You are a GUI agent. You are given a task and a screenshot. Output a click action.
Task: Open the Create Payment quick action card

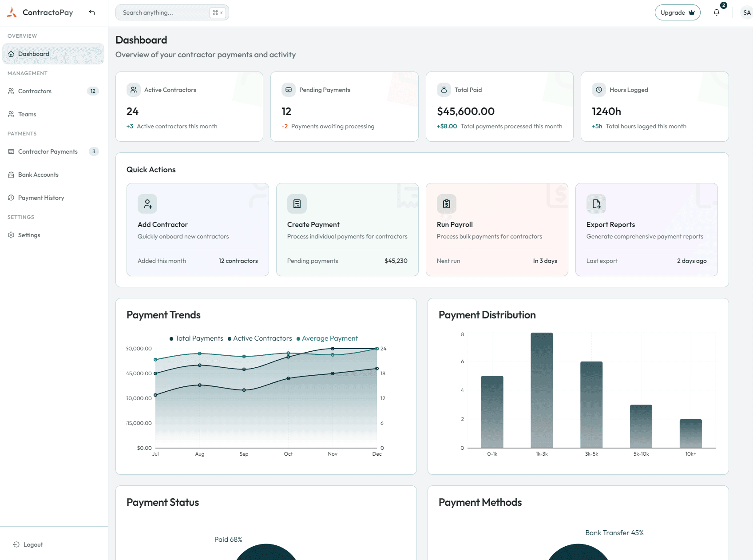click(x=347, y=230)
